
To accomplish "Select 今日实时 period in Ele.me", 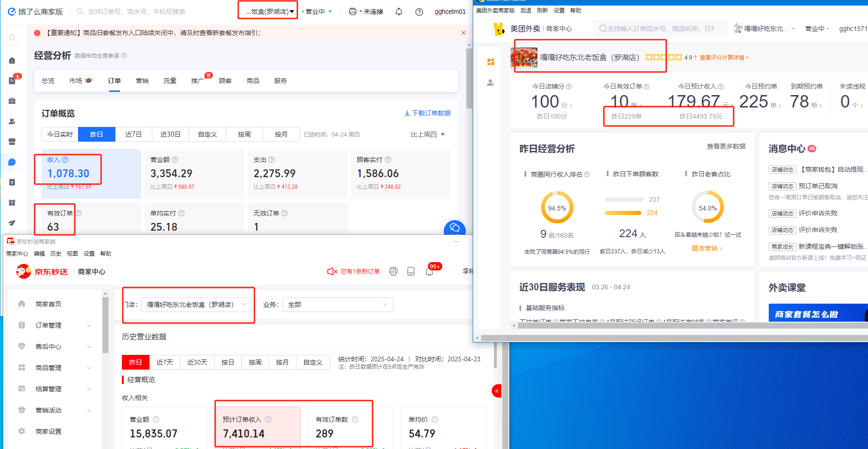I will (60, 134).
